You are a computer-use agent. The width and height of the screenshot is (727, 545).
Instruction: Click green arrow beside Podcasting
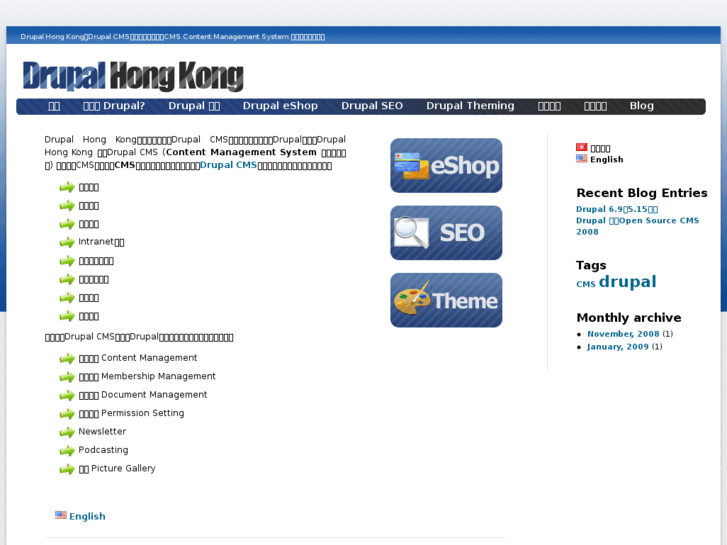(x=67, y=450)
